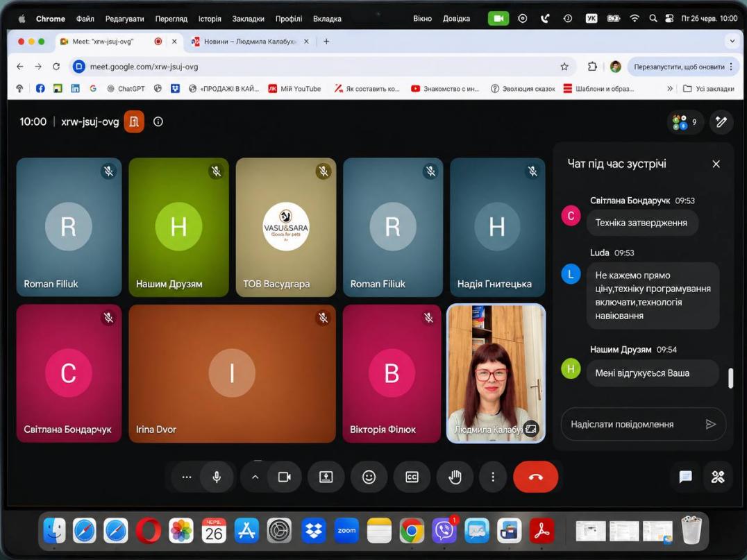Click Перезапустити, щоб оновити button
Screen dimensions: 747x560
tap(682, 67)
